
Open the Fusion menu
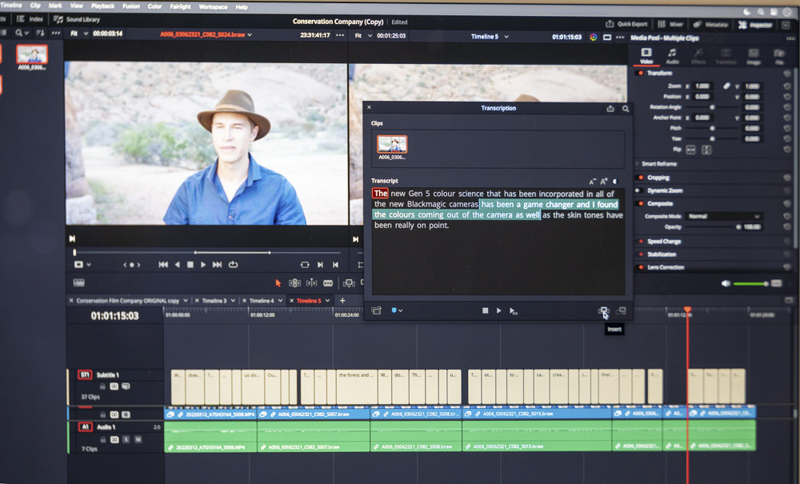pos(131,6)
